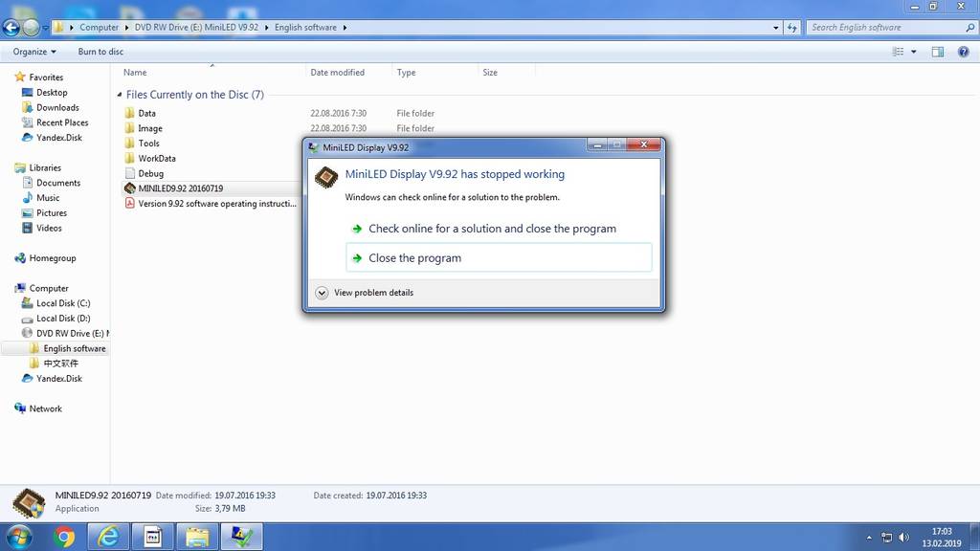Screen dimensions: 980x551
Task: Open the Tools folder
Action: pyautogui.click(x=148, y=143)
